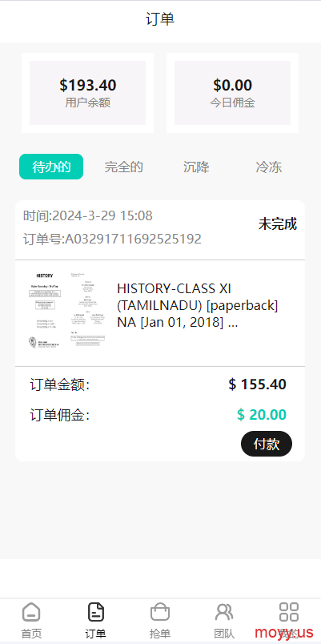Screen dimensions: 321x644
Task: Click the black 付款 pay button
Action: [267, 444]
